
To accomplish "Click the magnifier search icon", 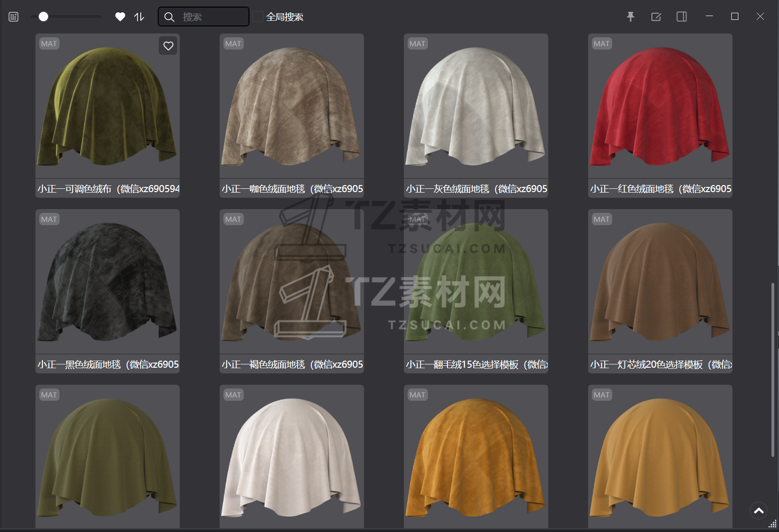I will [x=169, y=17].
